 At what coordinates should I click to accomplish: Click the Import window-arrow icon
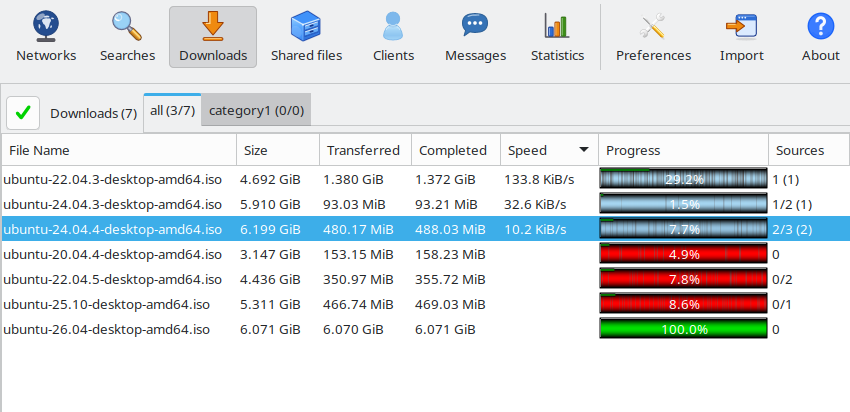coord(742,26)
